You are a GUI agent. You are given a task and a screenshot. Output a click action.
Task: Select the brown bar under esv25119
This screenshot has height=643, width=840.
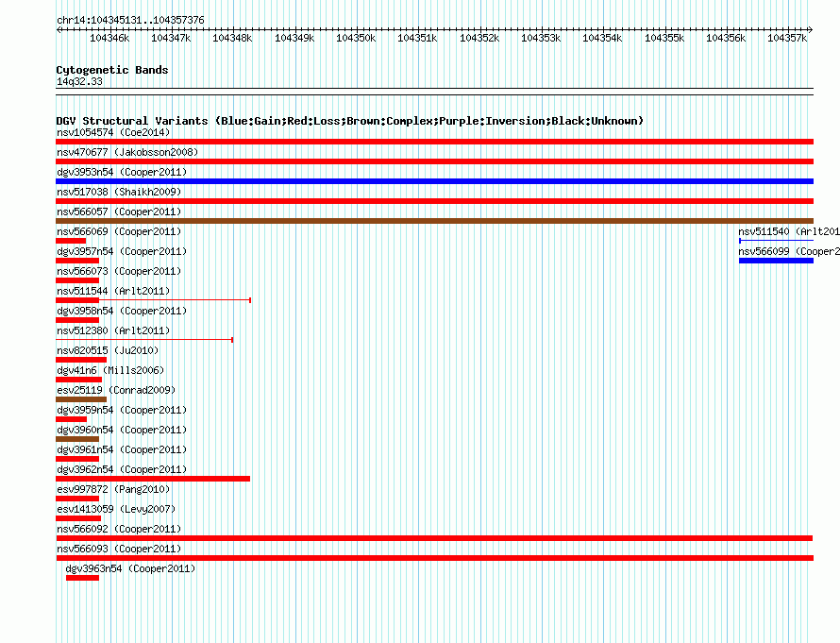[81, 399]
